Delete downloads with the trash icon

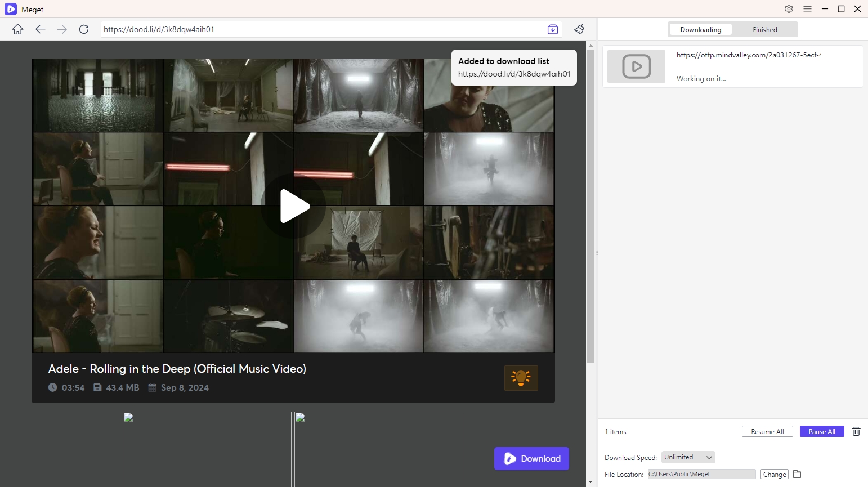pyautogui.click(x=856, y=431)
